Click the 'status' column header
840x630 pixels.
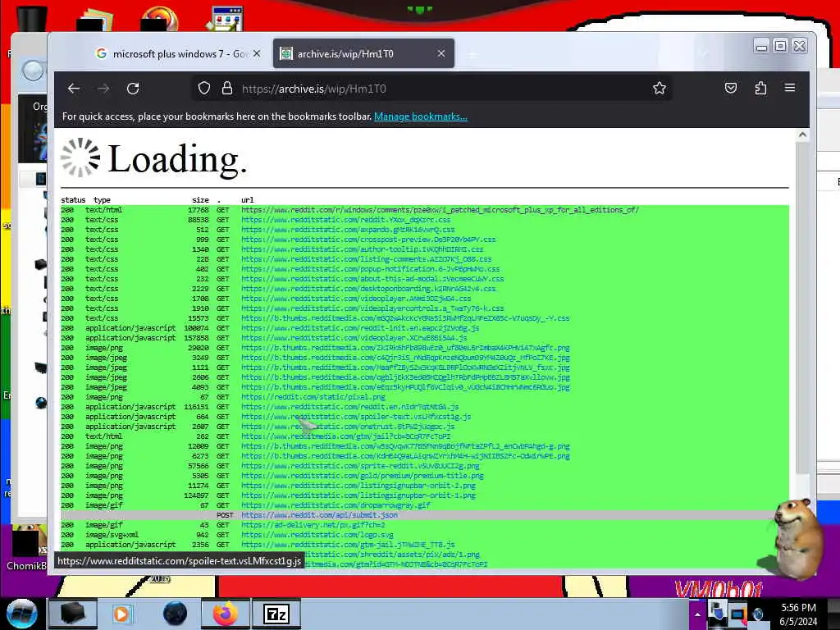pos(73,200)
